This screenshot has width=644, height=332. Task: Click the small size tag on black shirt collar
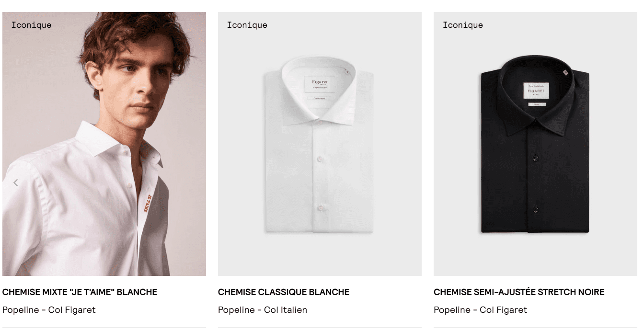(565, 72)
